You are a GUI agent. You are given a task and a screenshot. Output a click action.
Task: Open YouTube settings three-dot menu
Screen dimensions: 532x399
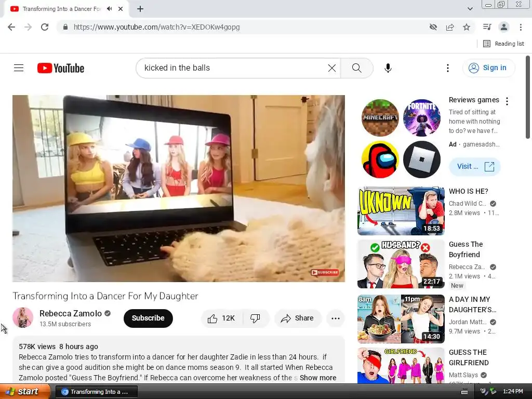click(447, 68)
